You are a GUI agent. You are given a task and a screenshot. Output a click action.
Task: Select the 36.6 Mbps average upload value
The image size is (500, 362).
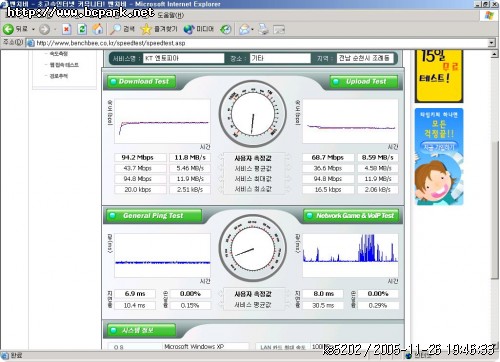tap(328, 168)
